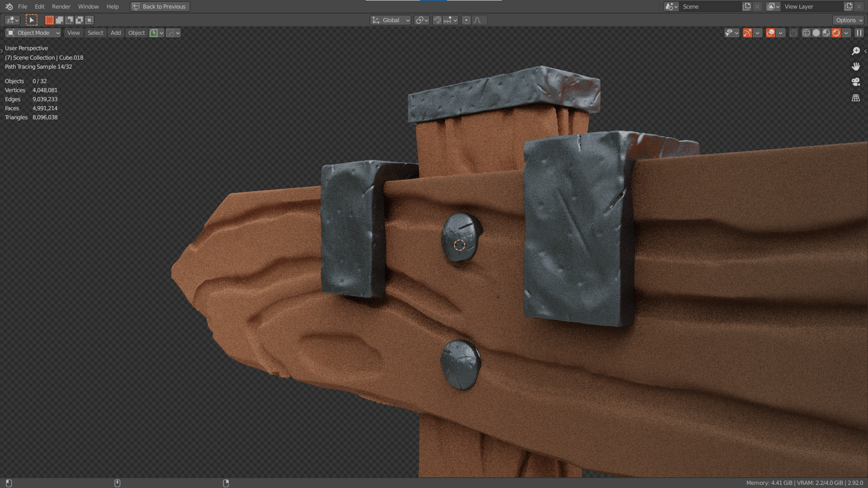This screenshot has width=868, height=488.
Task: Open the editor type selector dropdown
Action: coord(12,20)
